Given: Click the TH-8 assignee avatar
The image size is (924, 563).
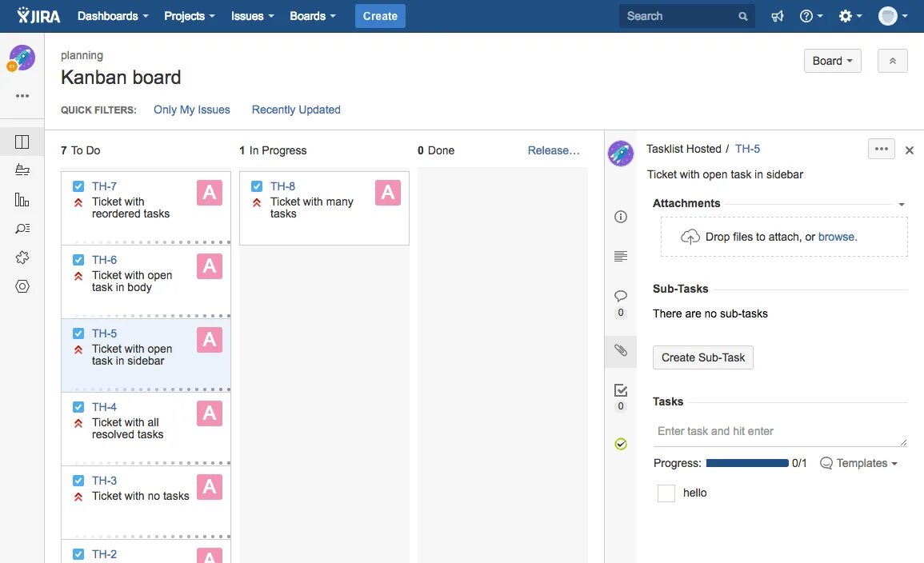Looking at the screenshot, I should (388, 193).
